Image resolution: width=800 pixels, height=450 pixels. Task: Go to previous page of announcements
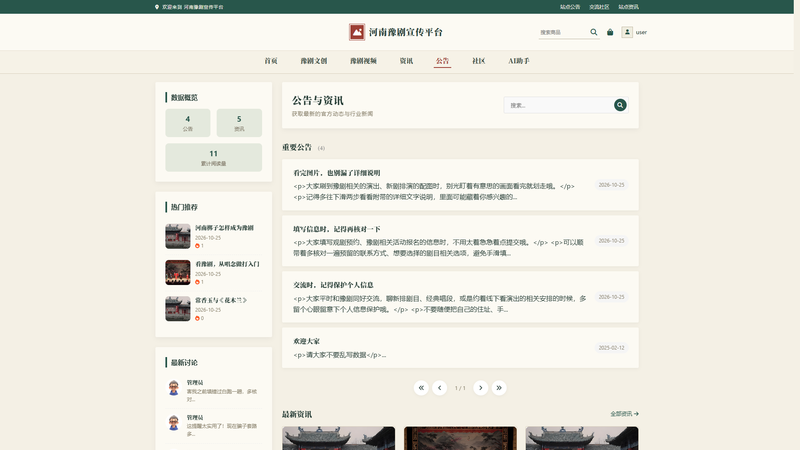tap(439, 388)
